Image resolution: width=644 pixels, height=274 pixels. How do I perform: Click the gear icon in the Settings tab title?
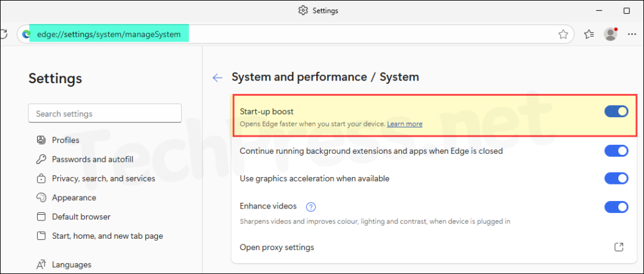click(x=303, y=10)
